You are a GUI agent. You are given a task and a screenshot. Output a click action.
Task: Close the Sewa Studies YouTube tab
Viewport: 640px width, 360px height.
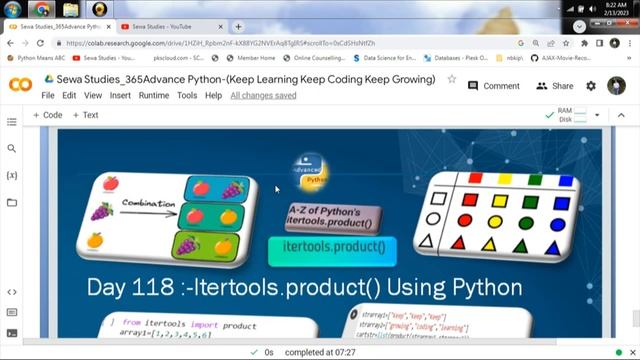pos(220,27)
